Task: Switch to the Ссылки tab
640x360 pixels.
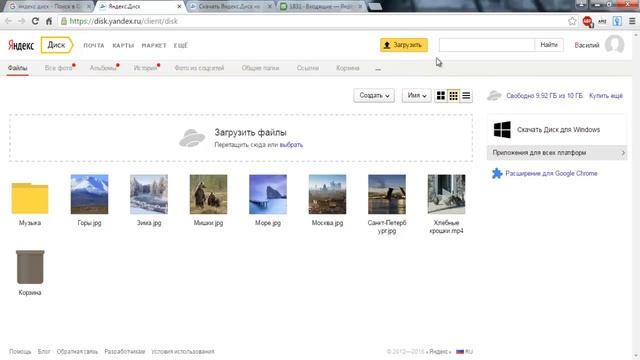Action: (308, 68)
